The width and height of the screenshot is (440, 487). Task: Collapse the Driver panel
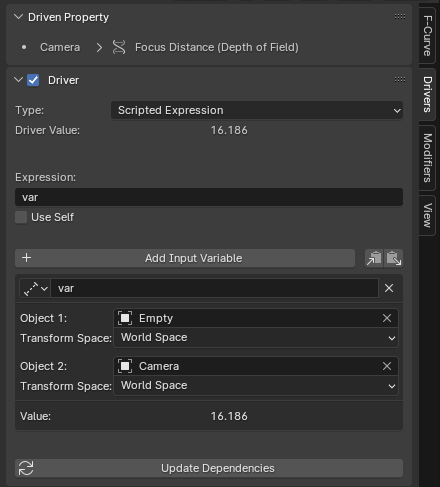pyautogui.click(x=19, y=80)
